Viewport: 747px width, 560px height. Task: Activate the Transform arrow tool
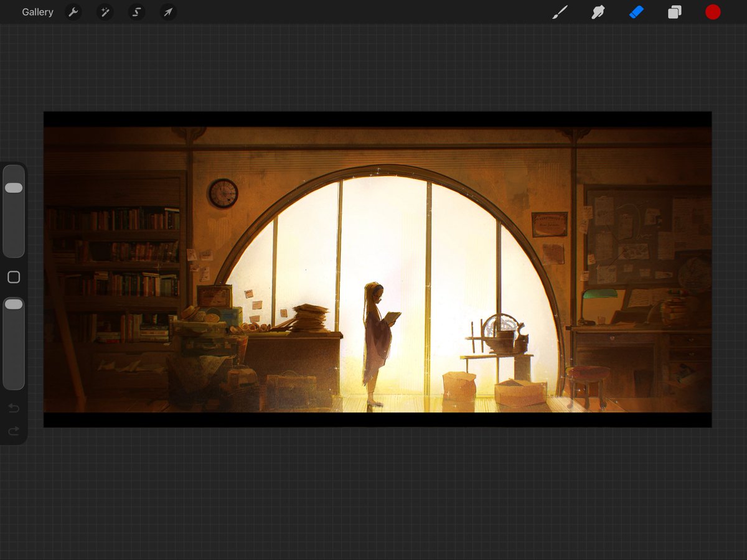pyautogui.click(x=168, y=12)
